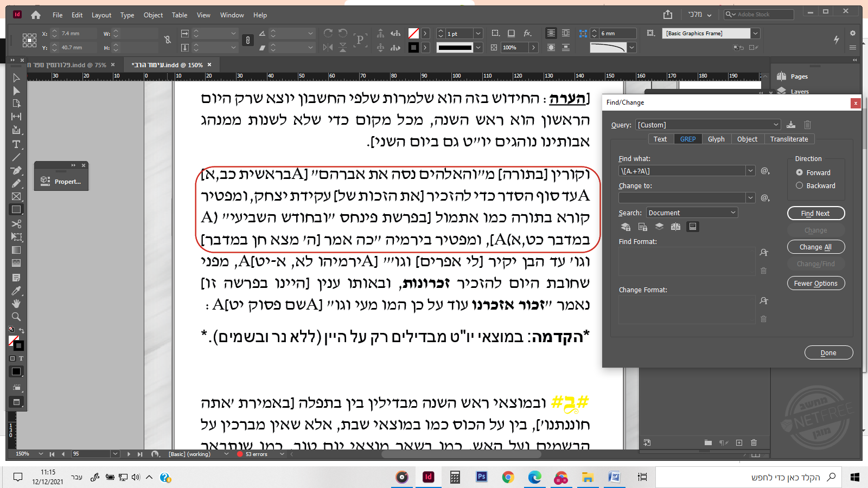868x488 pixels.
Task: Select the Page tool
Action: click(16, 104)
